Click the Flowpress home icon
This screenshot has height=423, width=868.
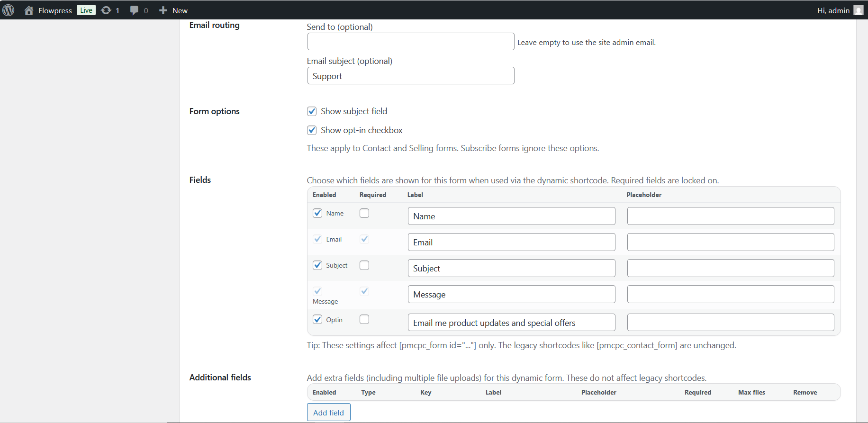point(29,10)
